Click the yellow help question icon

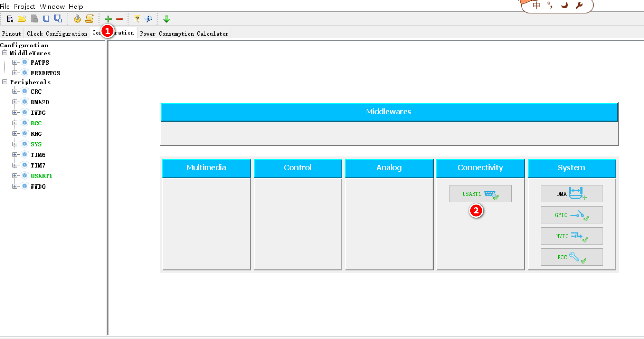tap(137, 19)
